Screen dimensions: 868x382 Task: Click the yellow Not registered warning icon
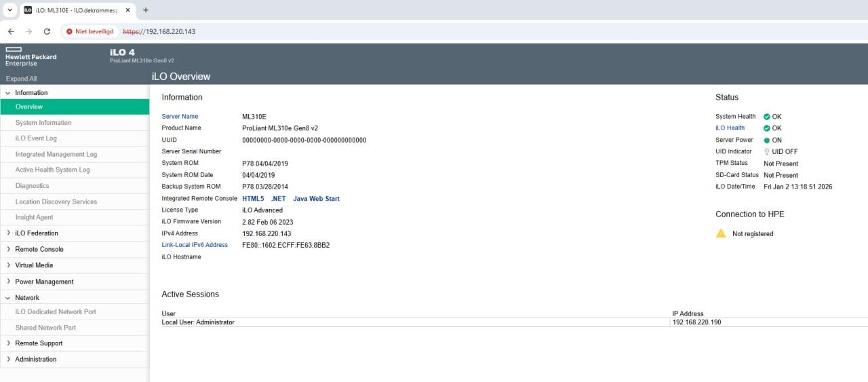pyautogui.click(x=721, y=233)
